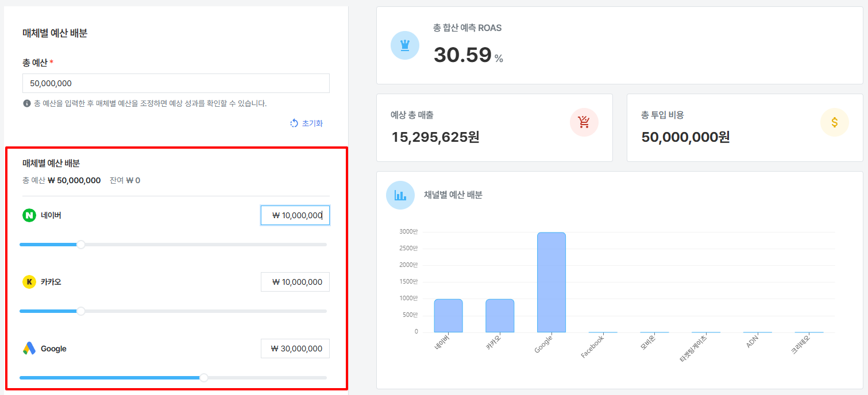Click the 네이버 budget slider handle
Viewport: 868px width, 395px height.
pyautogui.click(x=81, y=245)
